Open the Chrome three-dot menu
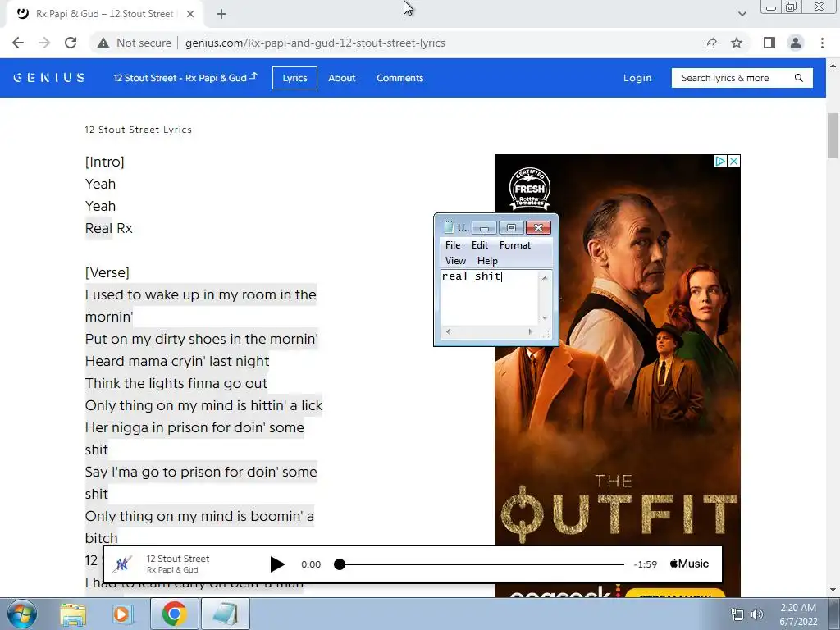Screen dimensions: 840x630 point(822,43)
